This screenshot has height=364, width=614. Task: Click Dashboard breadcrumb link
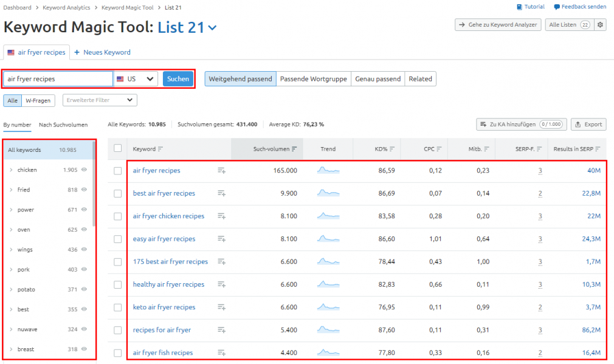tap(17, 7)
